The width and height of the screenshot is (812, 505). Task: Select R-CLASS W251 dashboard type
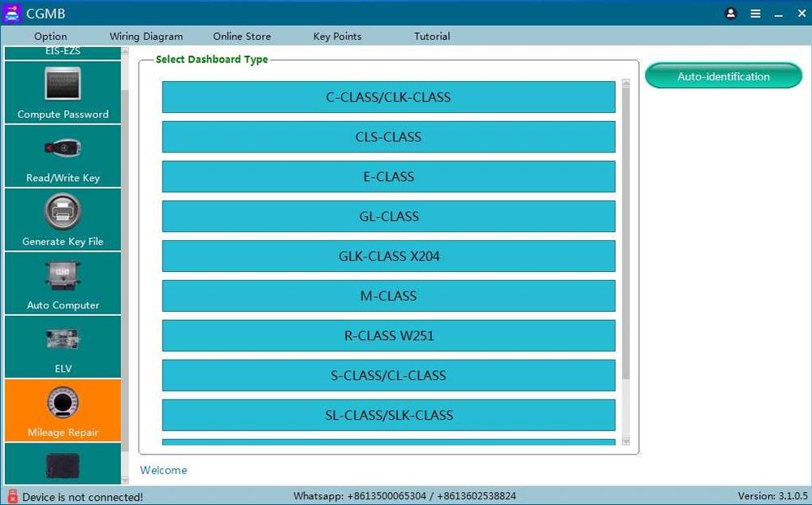(x=388, y=335)
